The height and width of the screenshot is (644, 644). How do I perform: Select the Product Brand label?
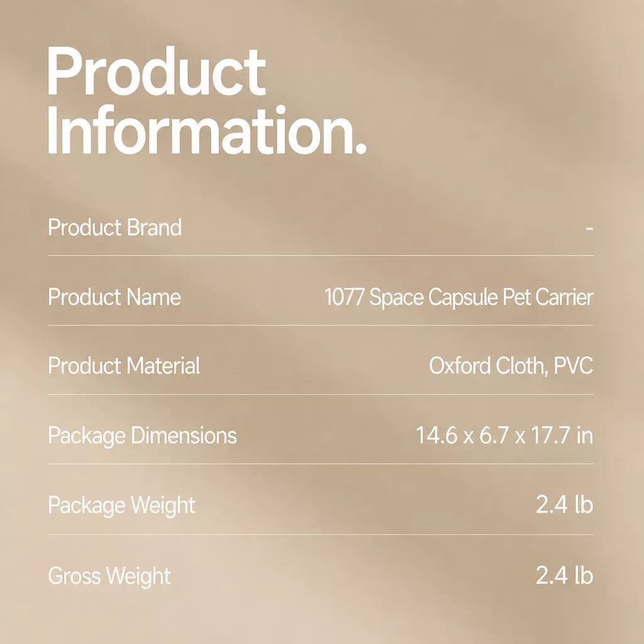pos(114,227)
